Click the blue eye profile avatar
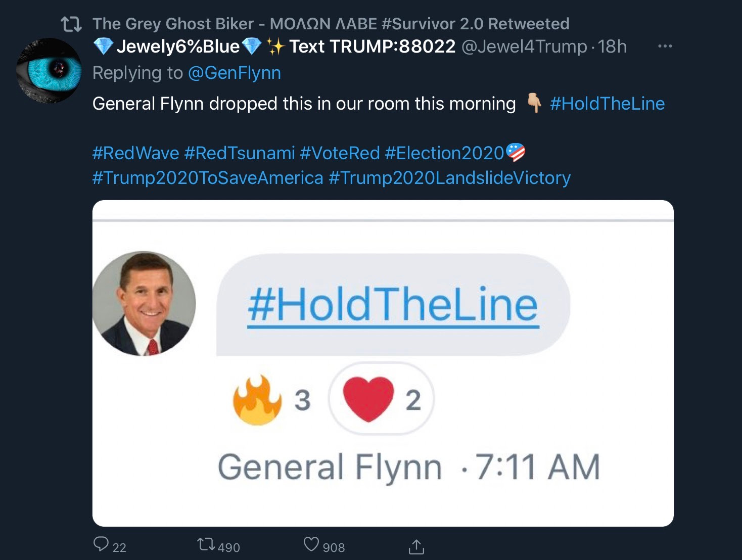742x560 pixels. (49, 71)
